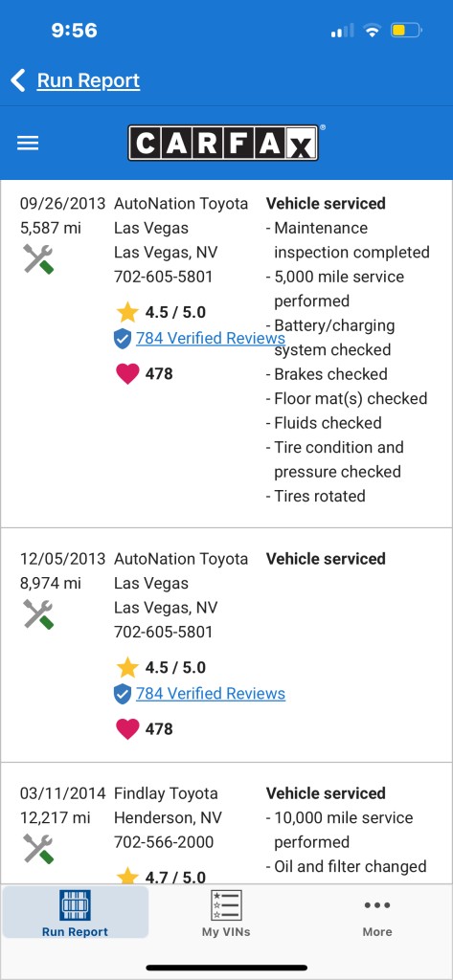Tap the AutoNation phone number in the 09/26/2013 entry

click(164, 277)
